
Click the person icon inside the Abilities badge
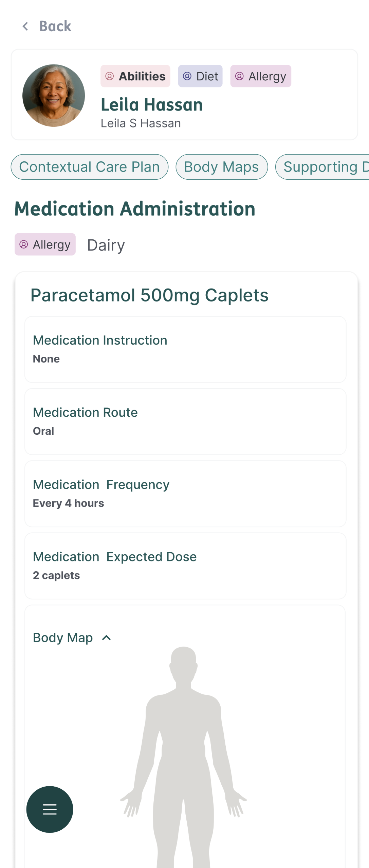click(110, 76)
